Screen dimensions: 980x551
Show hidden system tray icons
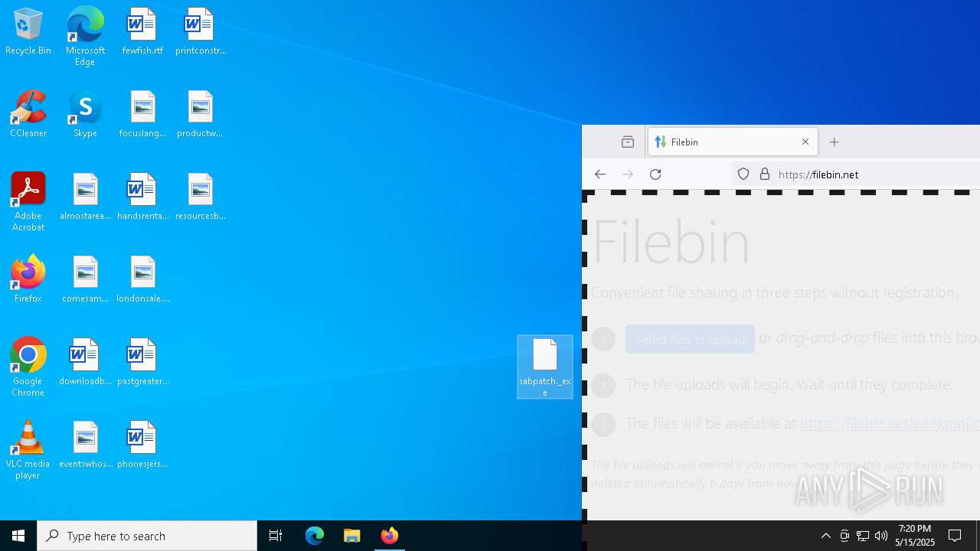(825, 536)
